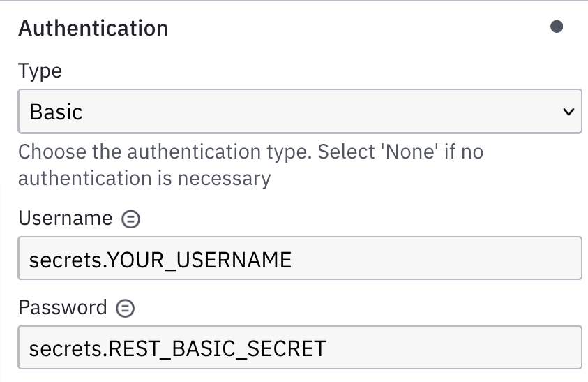
Task: Click the Username field label
Action: [65, 219]
